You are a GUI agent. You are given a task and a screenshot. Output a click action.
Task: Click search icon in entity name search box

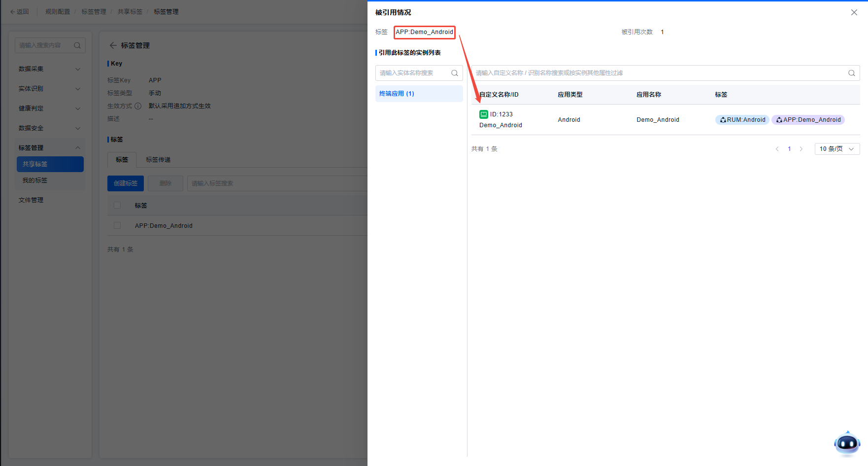(454, 73)
